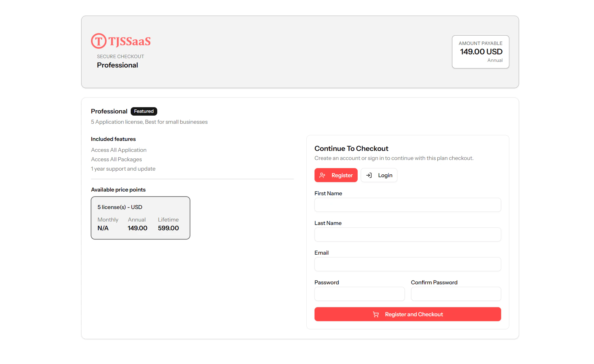Select the 5 license(s) USD price point box
594x364 pixels.
[x=140, y=218]
